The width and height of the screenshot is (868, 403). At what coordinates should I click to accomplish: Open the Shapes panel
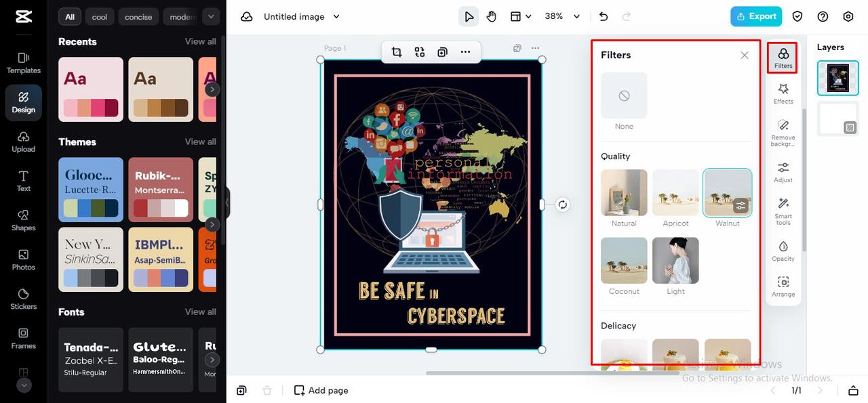tap(24, 220)
